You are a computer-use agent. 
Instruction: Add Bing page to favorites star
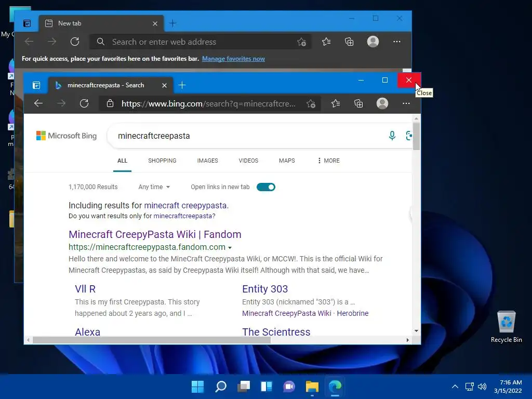(x=311, y=104)
